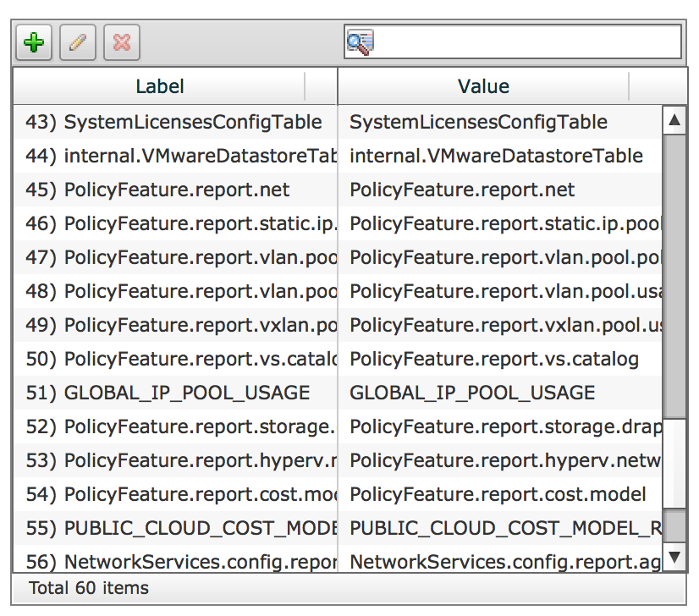Select row 52) PolicyFeature.report.storage label
699x616 pixels.
174,427
